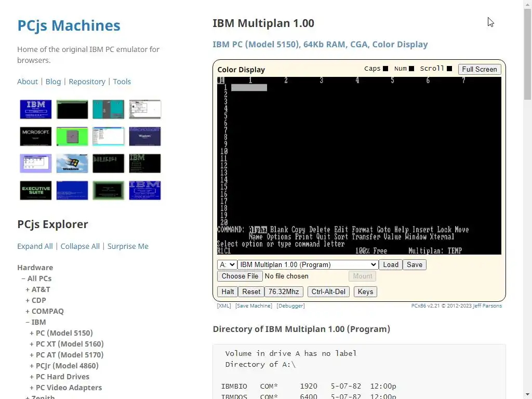This screenshot has width=532, height=399.
Task: Open the green IBM on black thumbnail
Action: (x=145, y=164)
